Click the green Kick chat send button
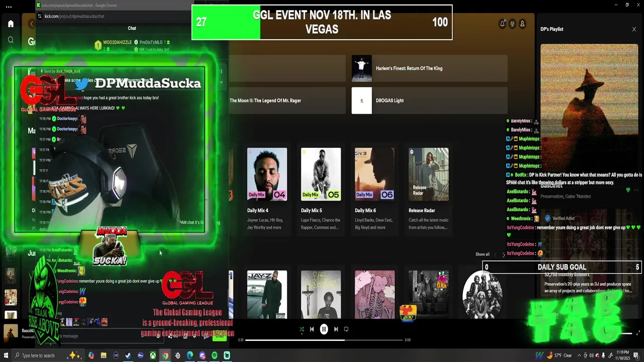Viewport: 644px width, 362px height. click(219, 336)
